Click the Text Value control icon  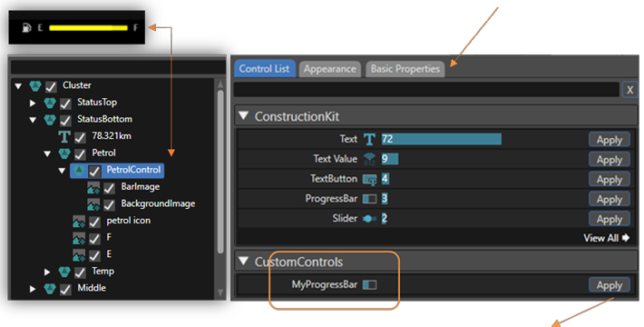click(x=369, y=159)
